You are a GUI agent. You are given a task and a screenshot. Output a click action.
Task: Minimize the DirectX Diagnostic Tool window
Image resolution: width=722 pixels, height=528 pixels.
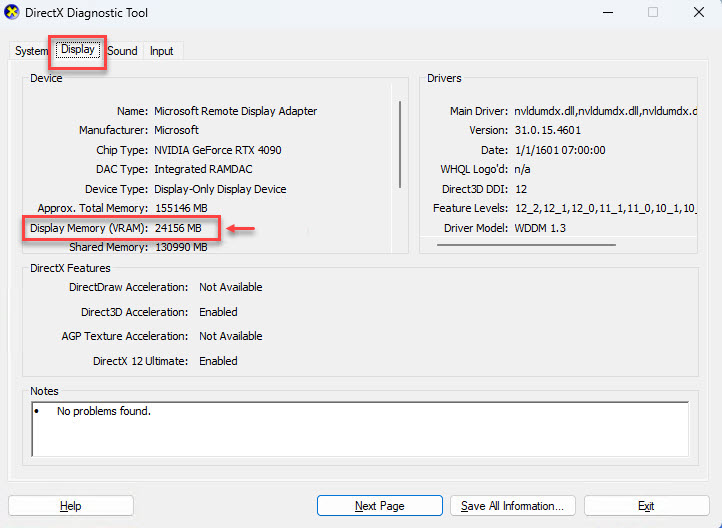[x=608, y=13]
